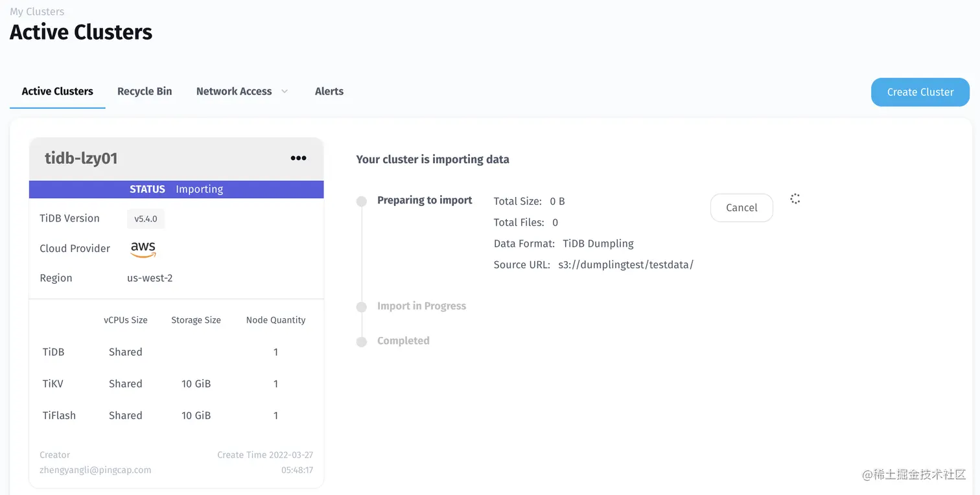This screenshot has height=495, width=980.
Task: Click the My Clusters breadcrumb link
Action: pyautogui.click(x=37, y=12)
